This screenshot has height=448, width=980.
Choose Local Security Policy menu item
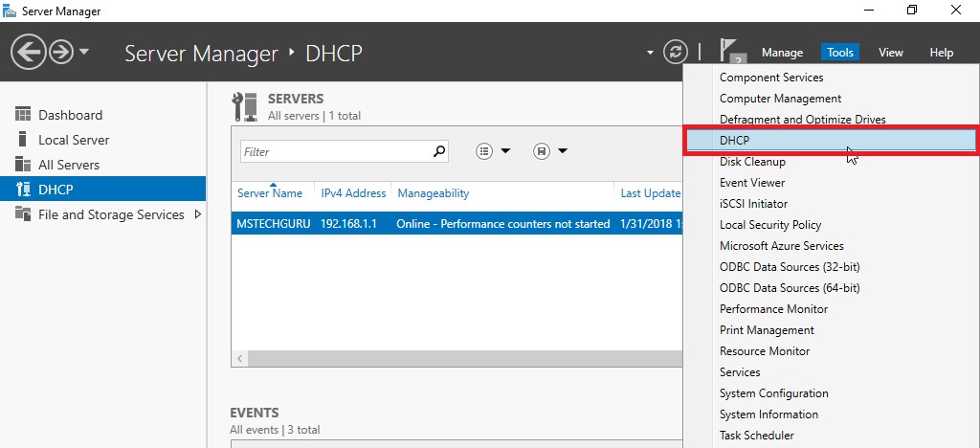[x=770, y=225]
